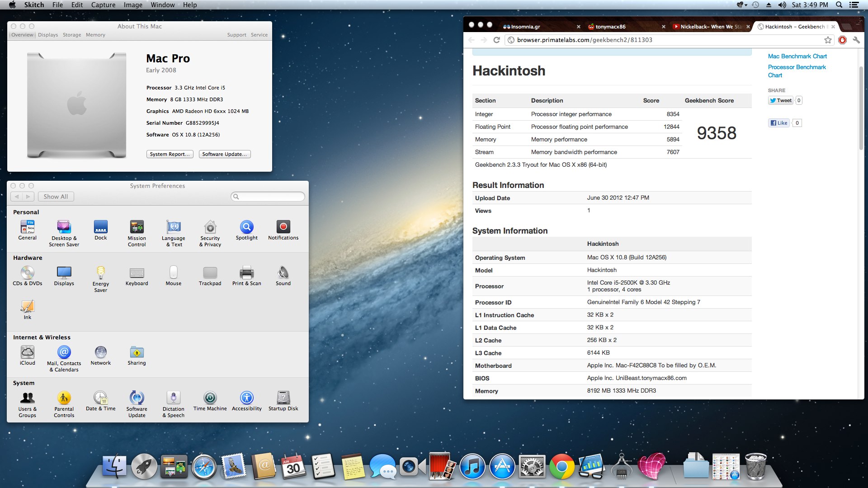Open Mission Control preferences
The height and width of the screenshot is (488, 868).
[137, 233]
